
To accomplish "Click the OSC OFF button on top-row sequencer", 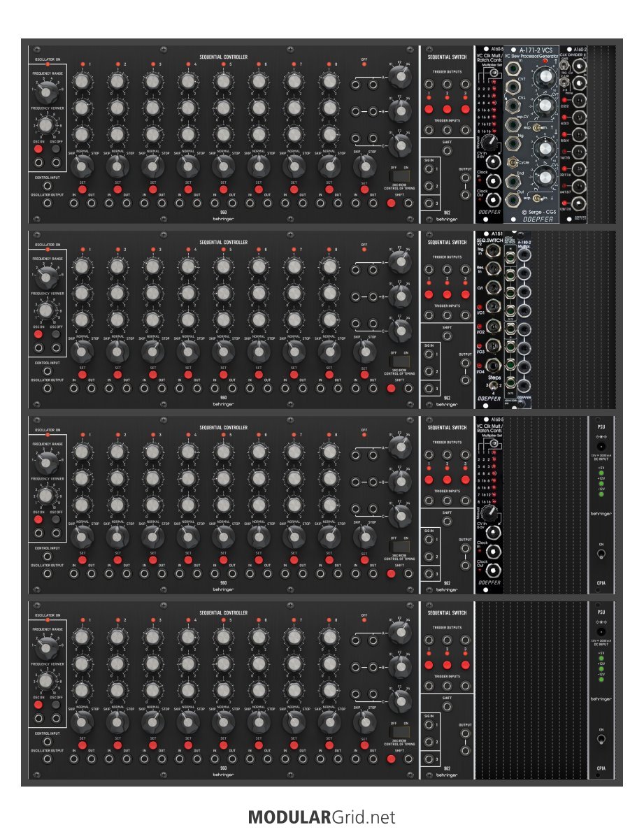I will (56, 149).
